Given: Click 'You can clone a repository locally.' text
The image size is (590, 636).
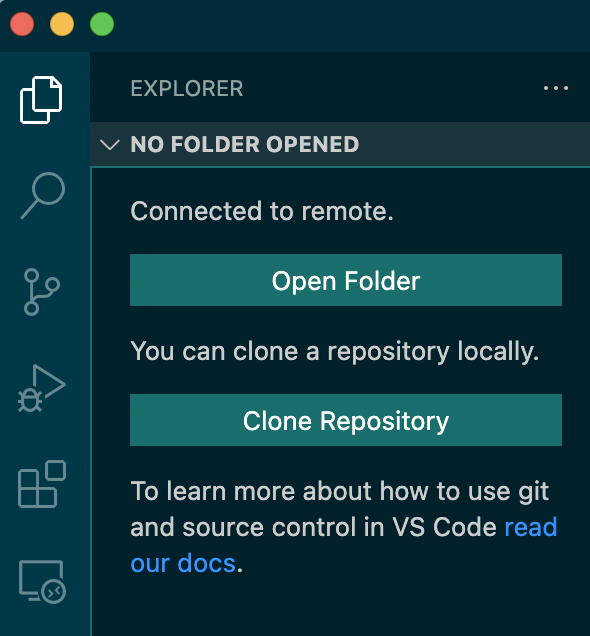Looking at the screenshot, I should click(335, 351).
